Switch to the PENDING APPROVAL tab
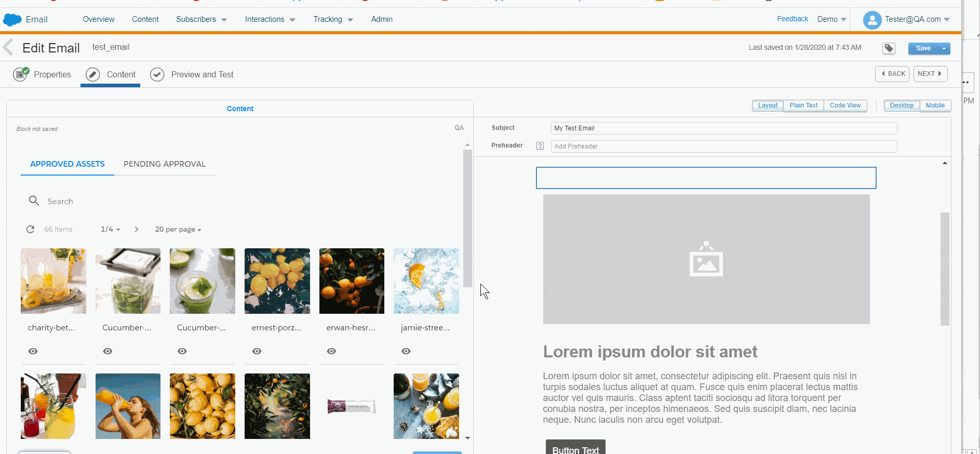 click(165, 164)
